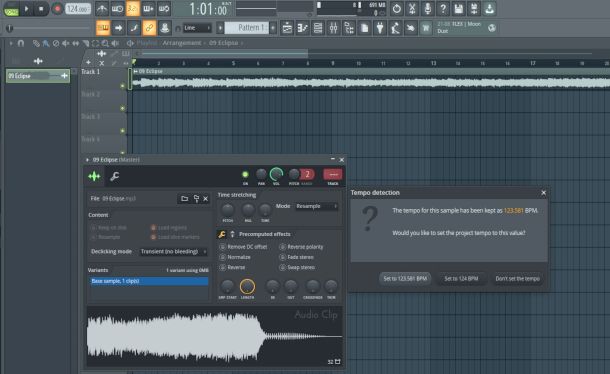Click the audio editor scissors icon
The width and height of the screenshot is (610, 374).
tap(412, 9)
